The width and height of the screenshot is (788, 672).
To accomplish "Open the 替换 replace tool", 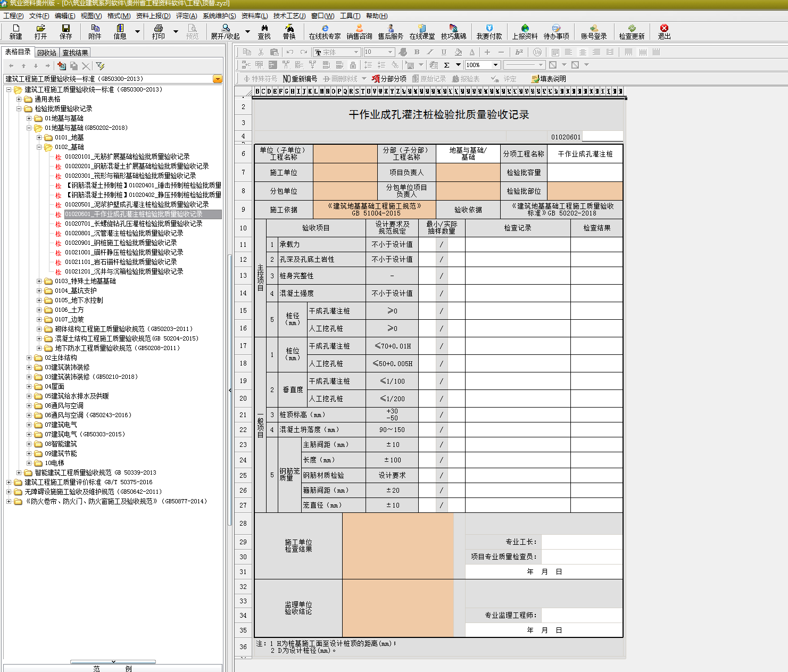I will 289,32.
